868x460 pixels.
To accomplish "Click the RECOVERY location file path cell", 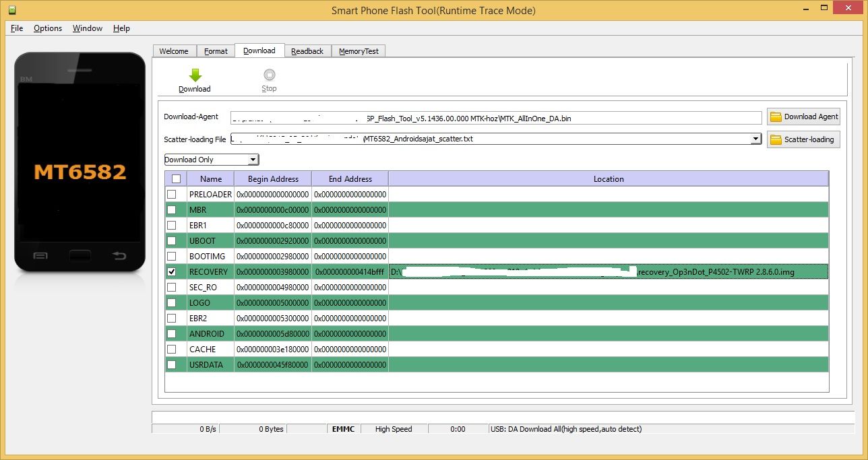I will pyautogui.click(x=609, y=271).
